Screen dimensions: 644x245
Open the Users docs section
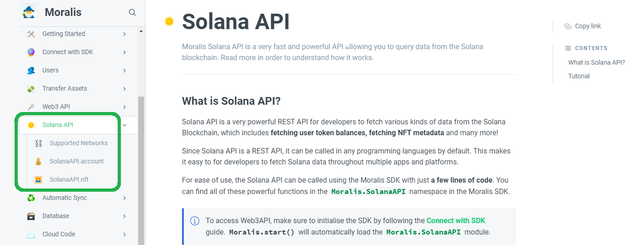(x=51, y=70)
